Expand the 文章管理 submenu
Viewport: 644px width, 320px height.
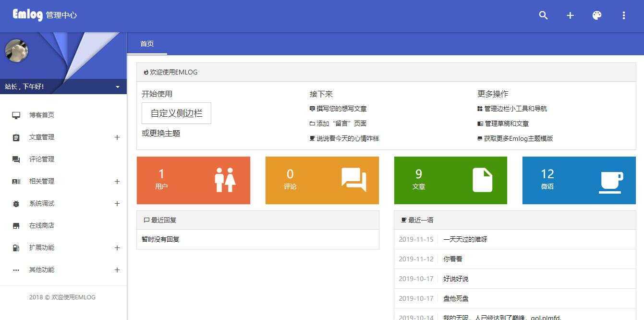(117, 137)
